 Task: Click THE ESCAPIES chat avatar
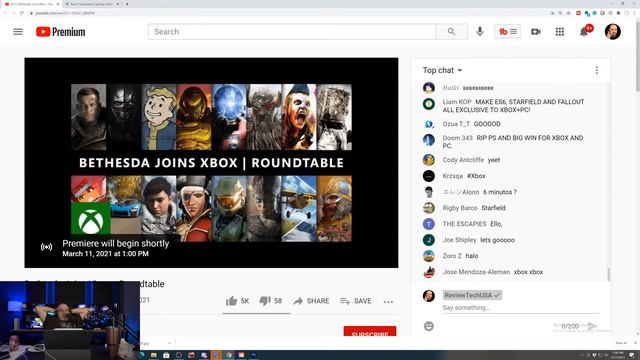pyautogui.click(x=429, y=224)
